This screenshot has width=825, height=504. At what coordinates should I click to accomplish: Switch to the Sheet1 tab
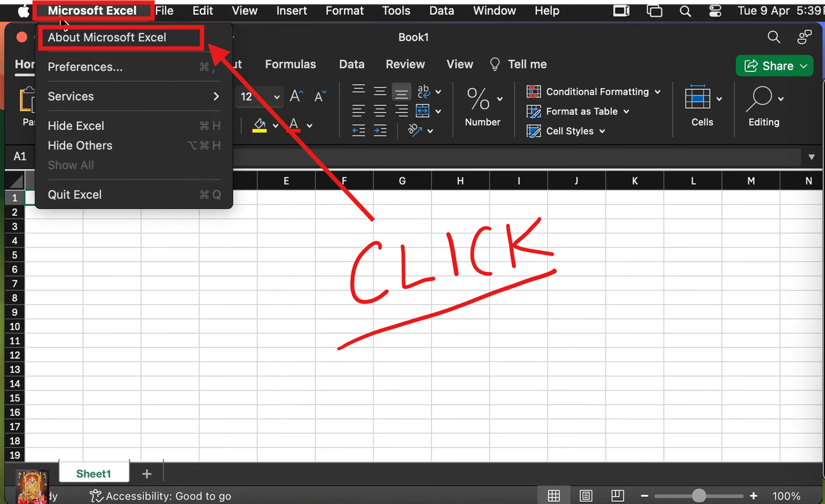(93, 473)
